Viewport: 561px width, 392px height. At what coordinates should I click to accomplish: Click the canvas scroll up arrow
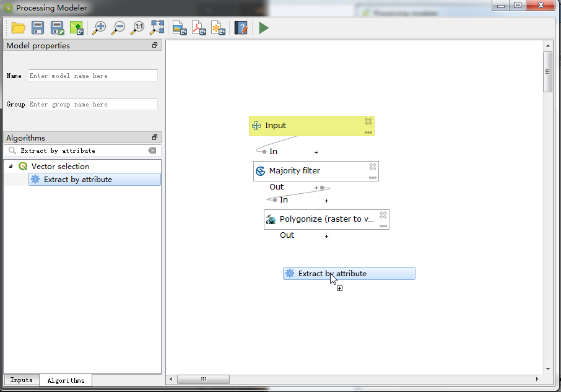click(548, 46)
